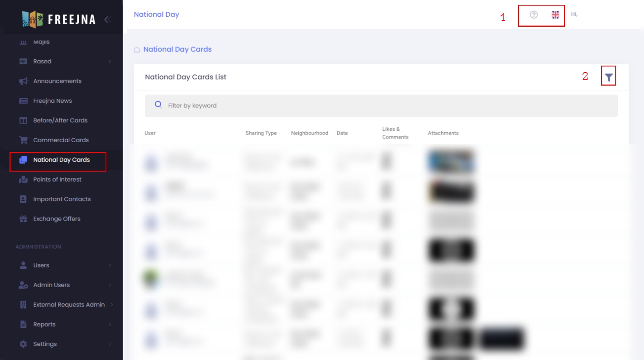Click the filter funnel icon
This screenshot has height=360, width=644.
click(x=609, y=77)
